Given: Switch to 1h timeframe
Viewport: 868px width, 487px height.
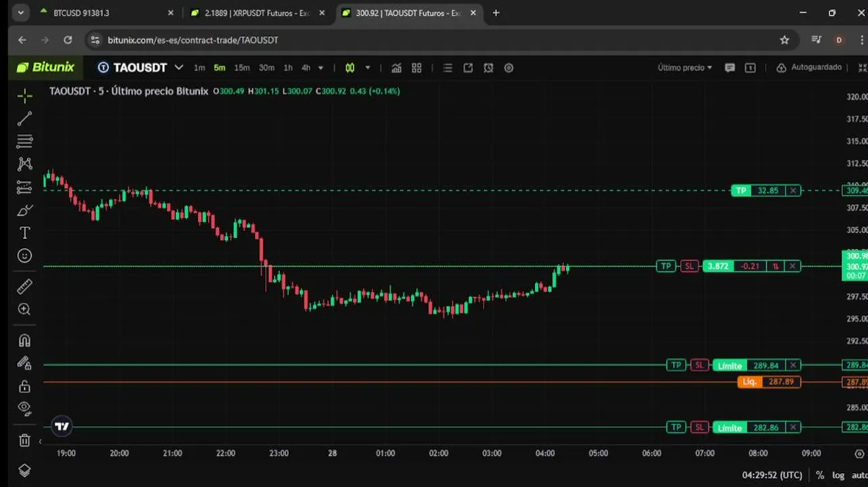Looking at the screenshot, I should tap(288, 68).
